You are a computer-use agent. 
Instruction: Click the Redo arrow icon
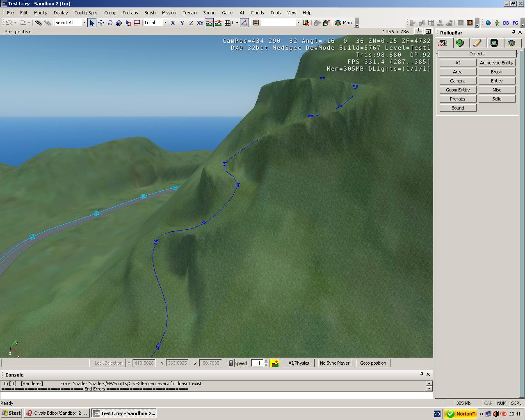23,23
